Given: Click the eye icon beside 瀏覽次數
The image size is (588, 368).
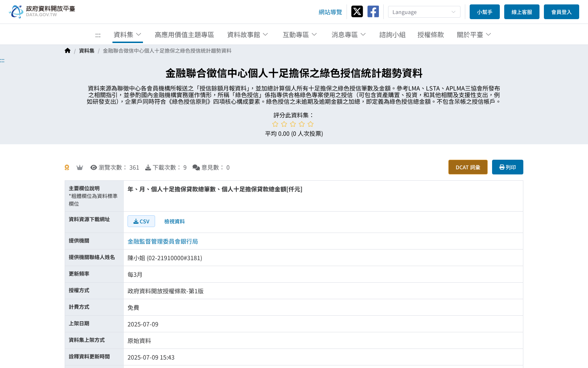Looking at the screenshot, I should pyautogui.click(x=94, y=167).
